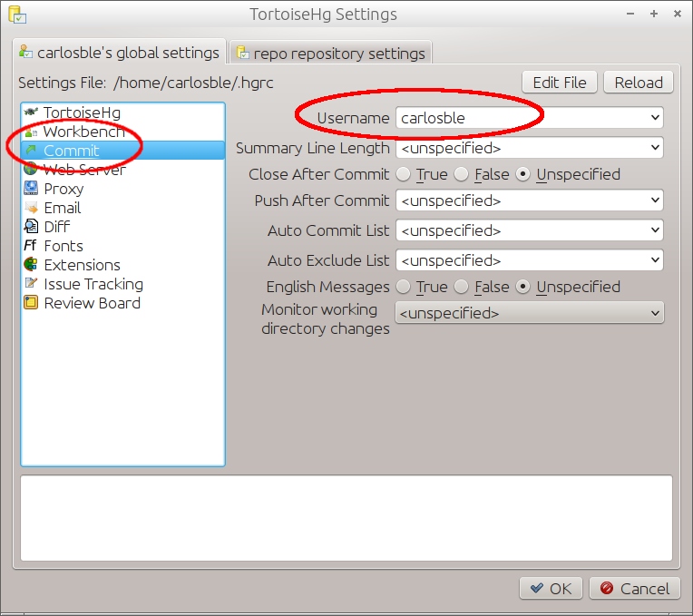Viewport: 693px width, 616px height.
Task: Click the Auto Commit List label
Action: coord(328,230)
